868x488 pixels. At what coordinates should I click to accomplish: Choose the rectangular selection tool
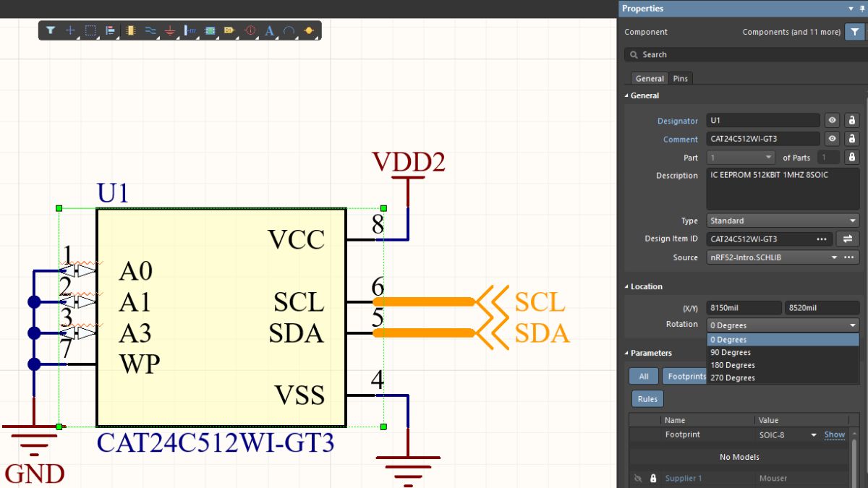click(x=90, y=30)
